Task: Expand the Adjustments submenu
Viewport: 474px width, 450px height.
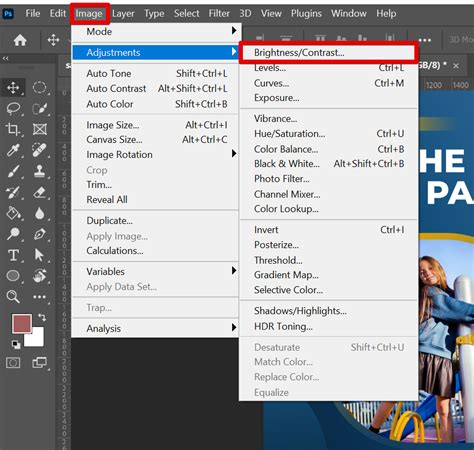Action: tap(155, 52)
